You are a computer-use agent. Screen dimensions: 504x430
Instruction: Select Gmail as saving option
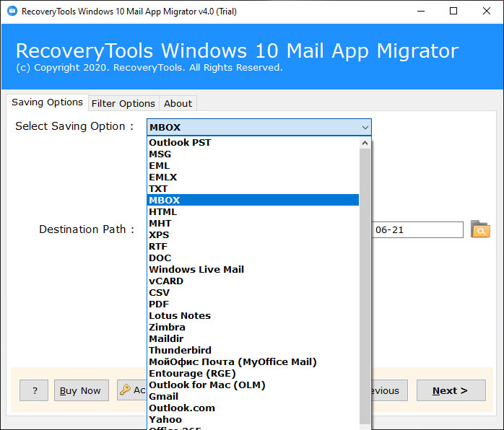(253, 397)
